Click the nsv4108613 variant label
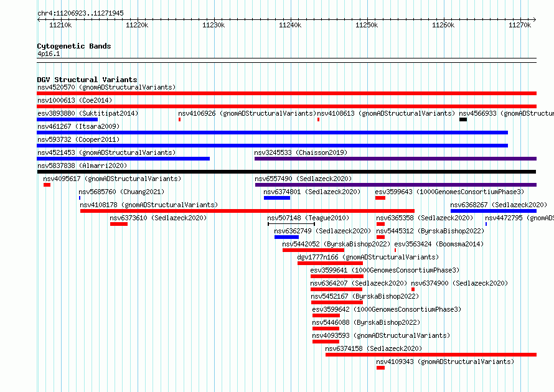This screenshot has height=392, width=554. (x=386, y=113)
